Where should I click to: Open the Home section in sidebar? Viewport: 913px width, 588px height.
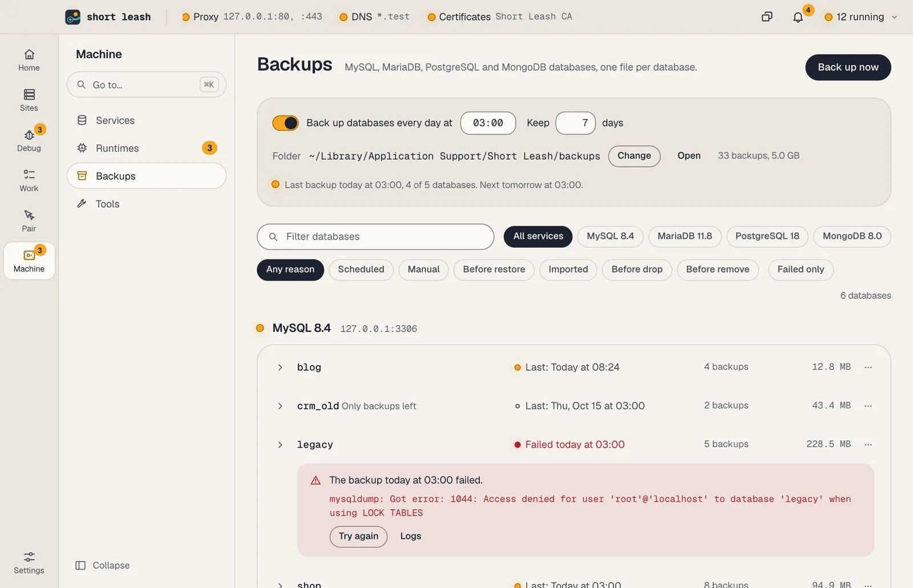(29, 60)
